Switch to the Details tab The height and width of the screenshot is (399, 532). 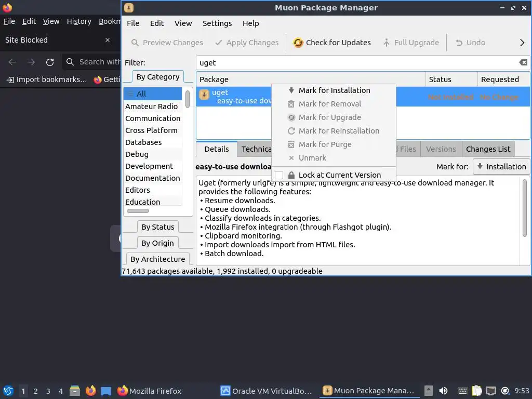coord(217,149)
